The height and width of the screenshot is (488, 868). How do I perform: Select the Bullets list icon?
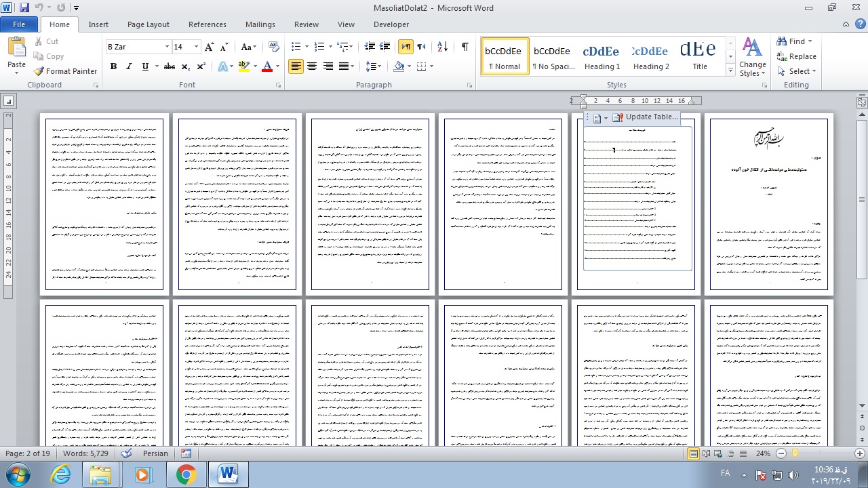[296, 47]
